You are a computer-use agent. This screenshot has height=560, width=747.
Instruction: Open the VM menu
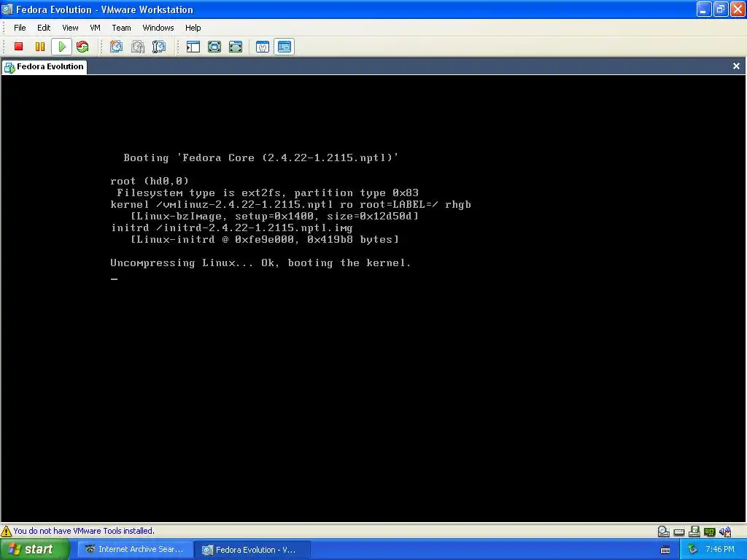click(x=96, y=28)
